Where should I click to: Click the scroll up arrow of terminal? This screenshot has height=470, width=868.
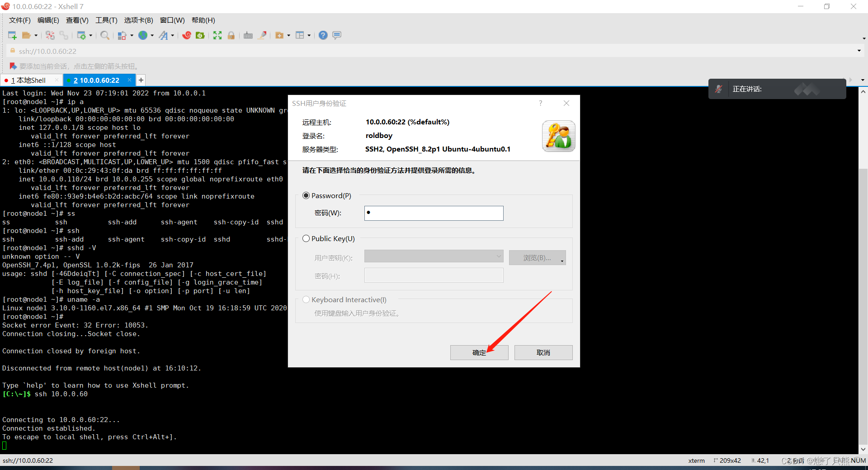pos(863,91)
